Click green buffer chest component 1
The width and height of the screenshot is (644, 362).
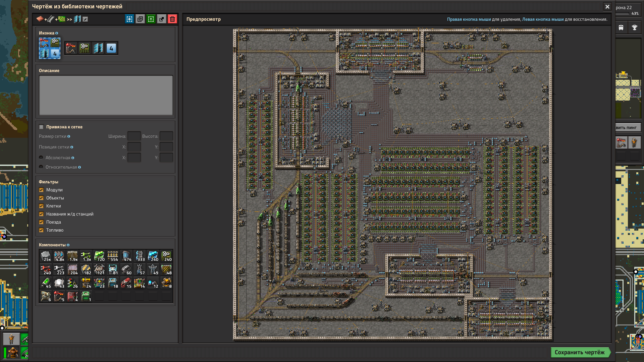86,296
